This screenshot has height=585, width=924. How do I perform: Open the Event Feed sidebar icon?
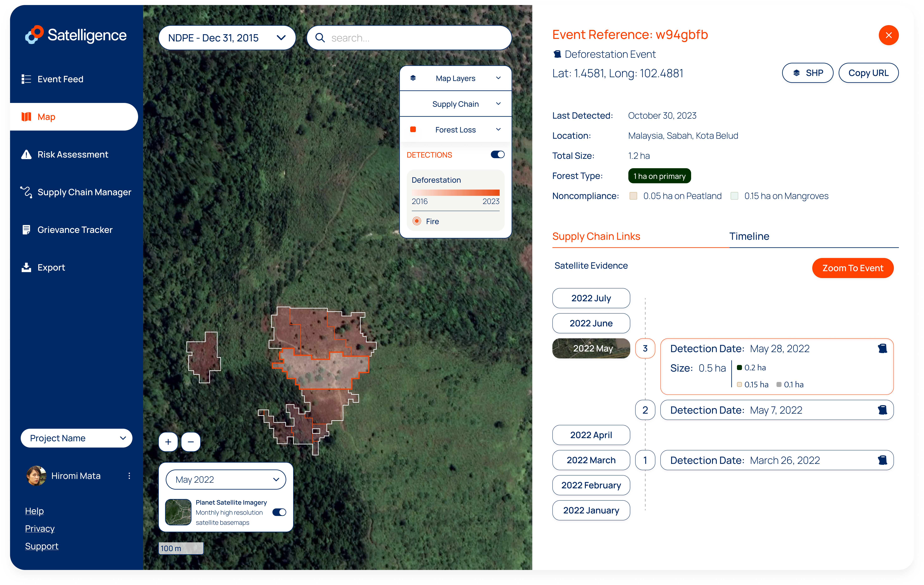[26, 79]
